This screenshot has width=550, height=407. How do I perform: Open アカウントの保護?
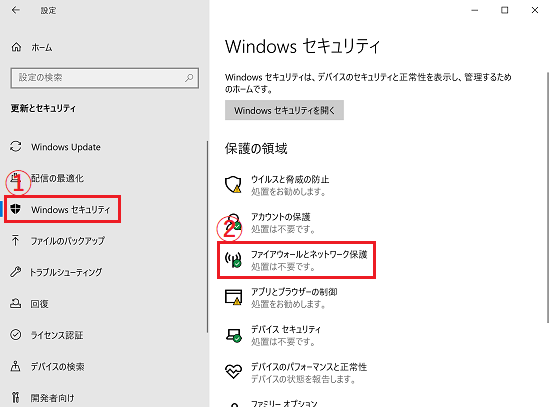pyautogui.click(x=281, y=217)
